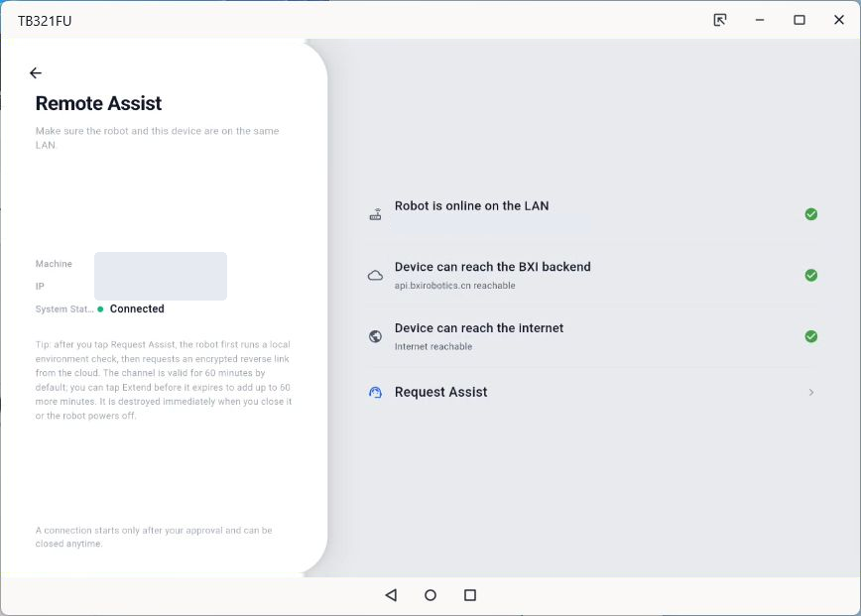
Task: Click the pop-out window icon in title bar
Action: 720,20
